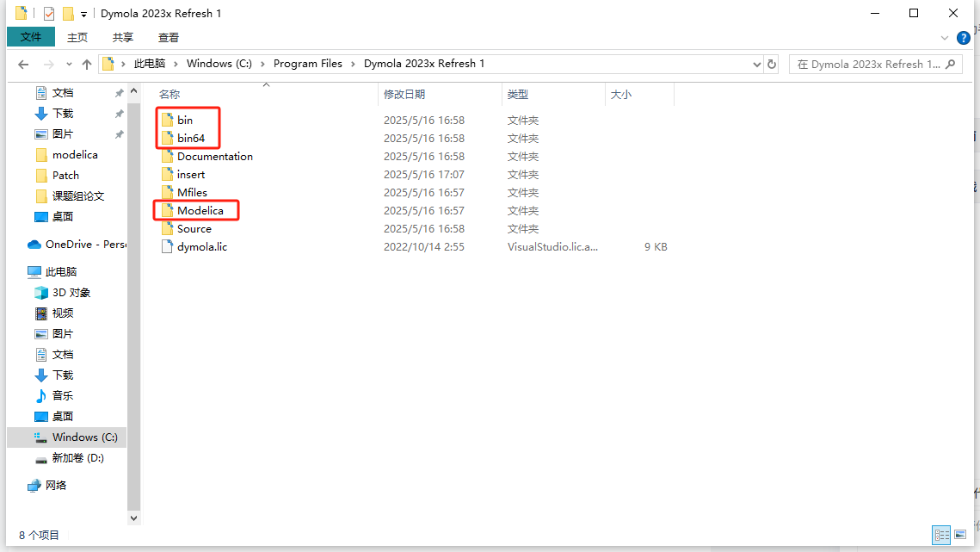This screenshot has height=552, width=980.
Task: Open Explorer help question mark icon
Action: [963, 38]
